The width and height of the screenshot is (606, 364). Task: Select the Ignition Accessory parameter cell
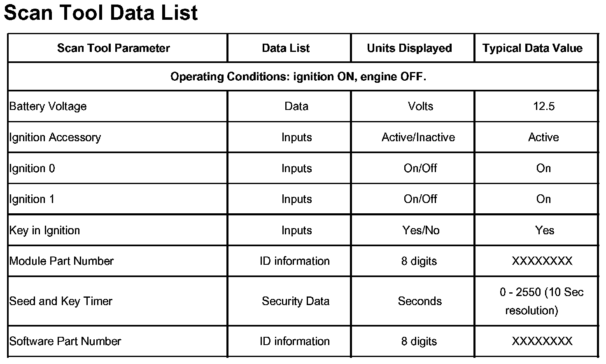(x=55, y=137)
